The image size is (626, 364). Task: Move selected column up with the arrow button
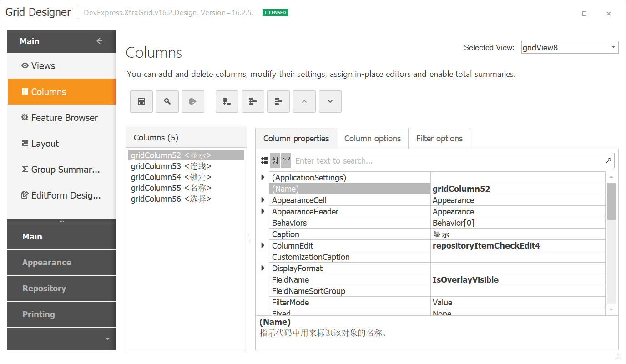304,101
